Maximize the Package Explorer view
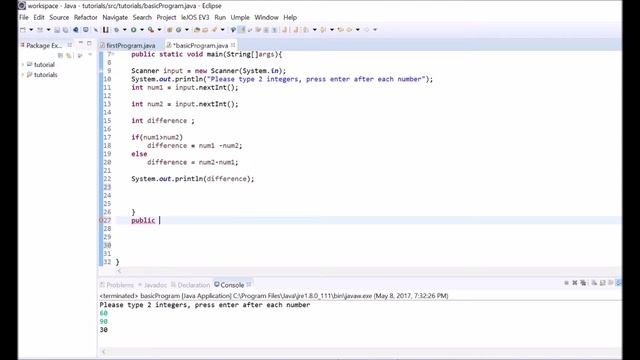640x360 pixels. pyautogui.click(x=89, y=43)
